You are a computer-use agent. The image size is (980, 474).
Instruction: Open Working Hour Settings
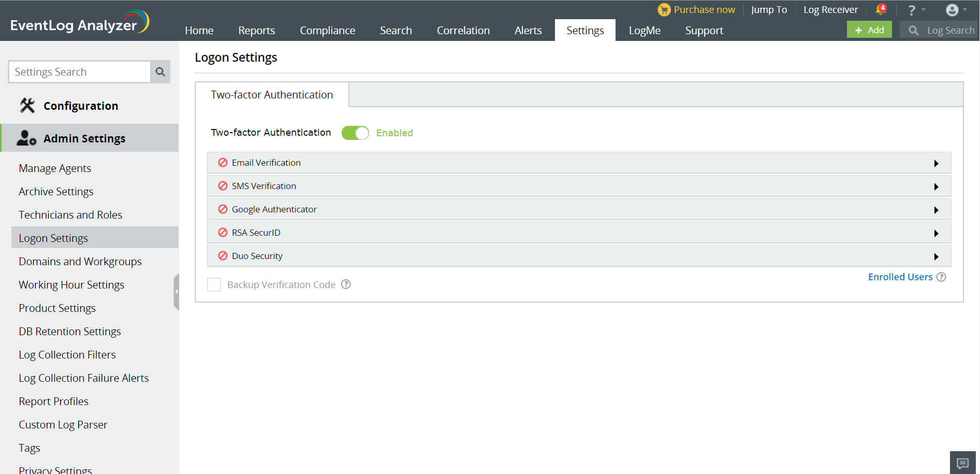pos(71,285)
